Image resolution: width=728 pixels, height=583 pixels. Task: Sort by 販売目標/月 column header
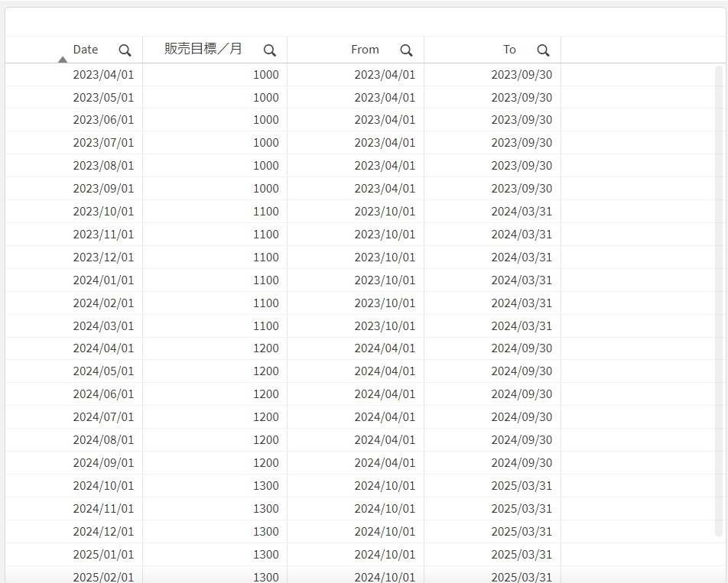click(x=203, y=50)
